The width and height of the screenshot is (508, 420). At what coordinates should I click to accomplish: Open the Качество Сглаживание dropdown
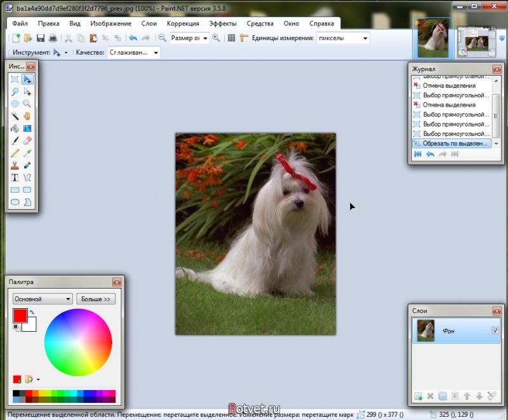(x=133, y=53)
